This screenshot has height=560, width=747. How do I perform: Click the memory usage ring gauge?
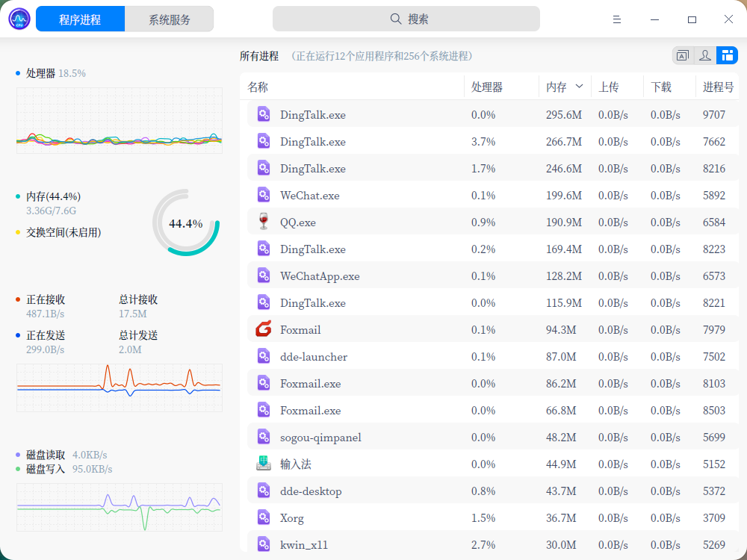pos(186,223)
